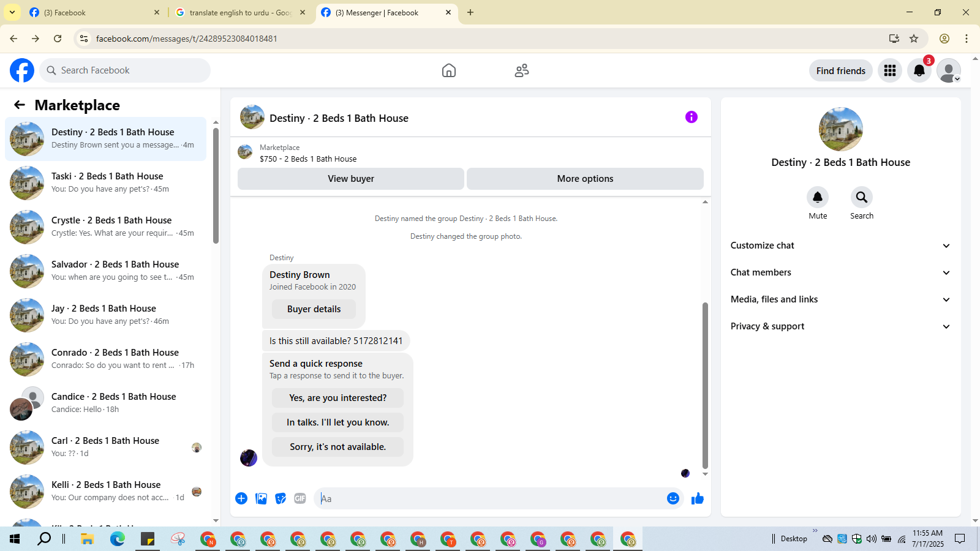Expand Media, files and links
980x551 pixels.
point(841,299)
